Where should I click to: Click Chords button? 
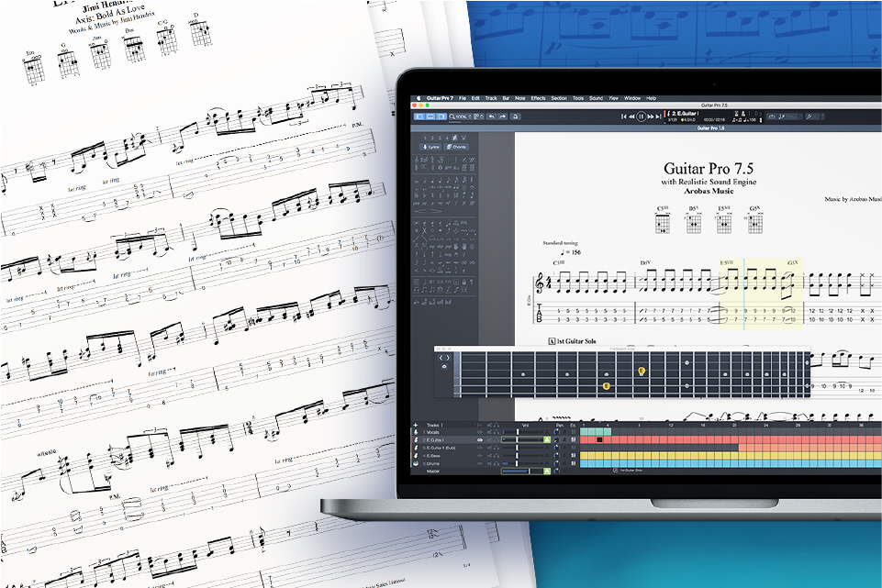pyautogui.click(x=456, y=147)
